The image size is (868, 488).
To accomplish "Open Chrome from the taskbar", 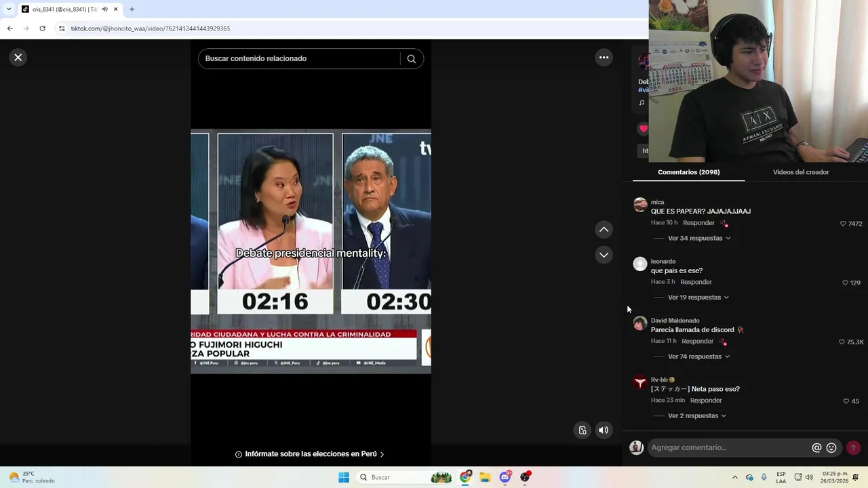I will coord(465,477).
